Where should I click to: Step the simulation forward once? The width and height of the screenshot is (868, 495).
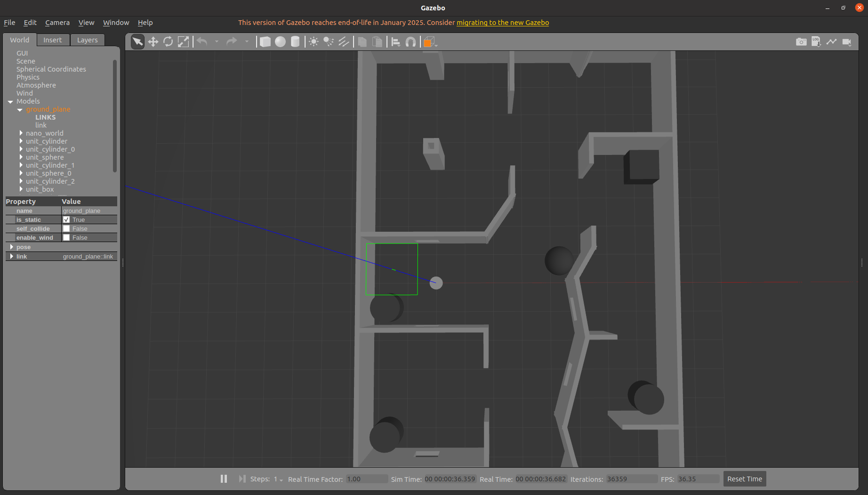pyautogui.click(x=242, y=479)
